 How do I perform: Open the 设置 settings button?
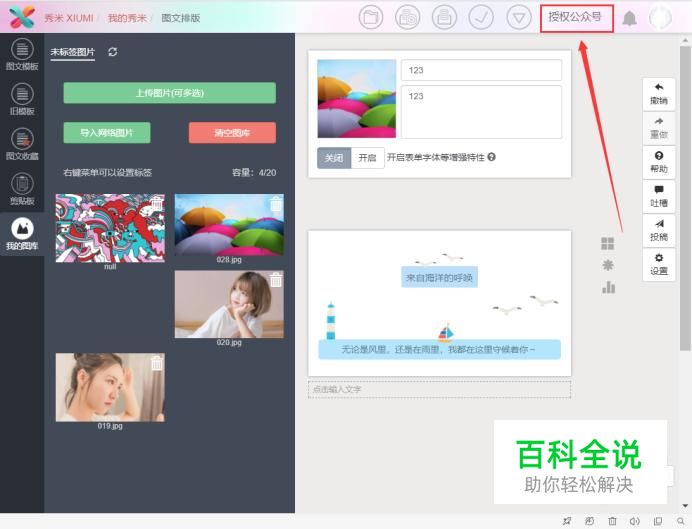658,264
